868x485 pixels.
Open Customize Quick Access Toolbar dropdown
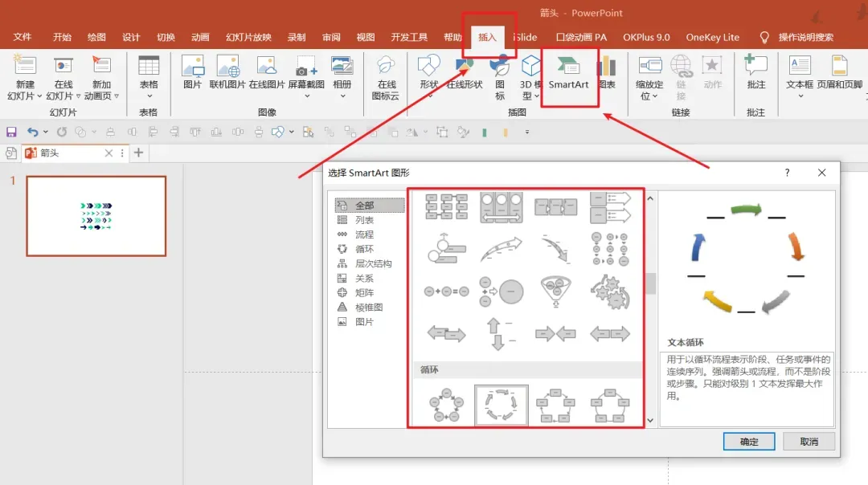pos(527,132)
